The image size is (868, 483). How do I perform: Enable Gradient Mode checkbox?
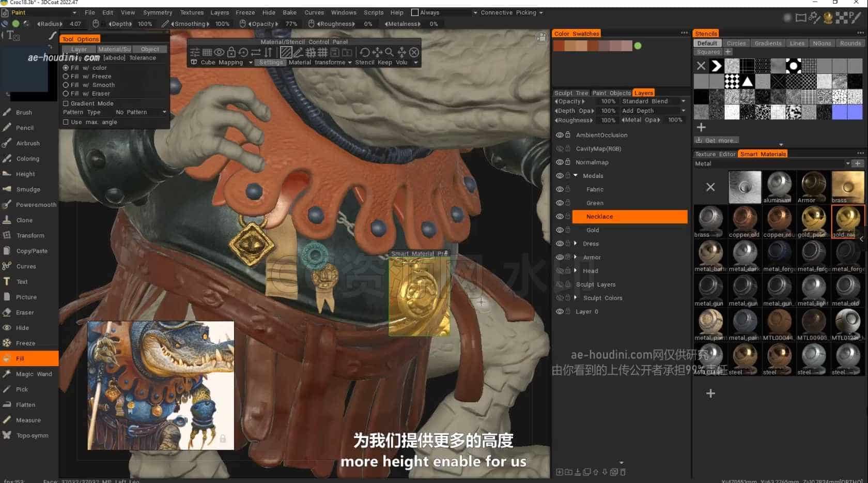click(x=66, y=103)
